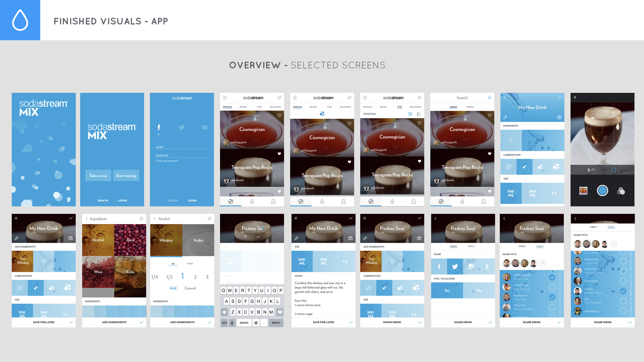Tap magnifier icon on Ingredients screen

142,219
